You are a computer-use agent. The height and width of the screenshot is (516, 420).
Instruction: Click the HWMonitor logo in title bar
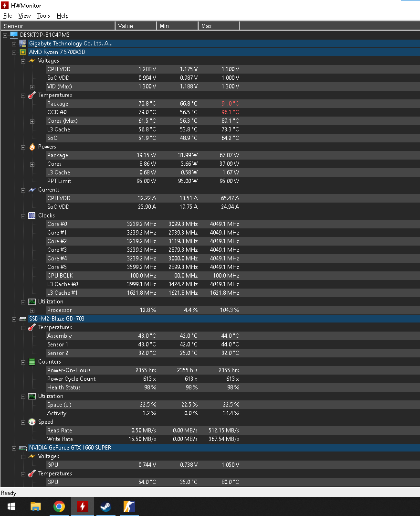click(5, 5)
